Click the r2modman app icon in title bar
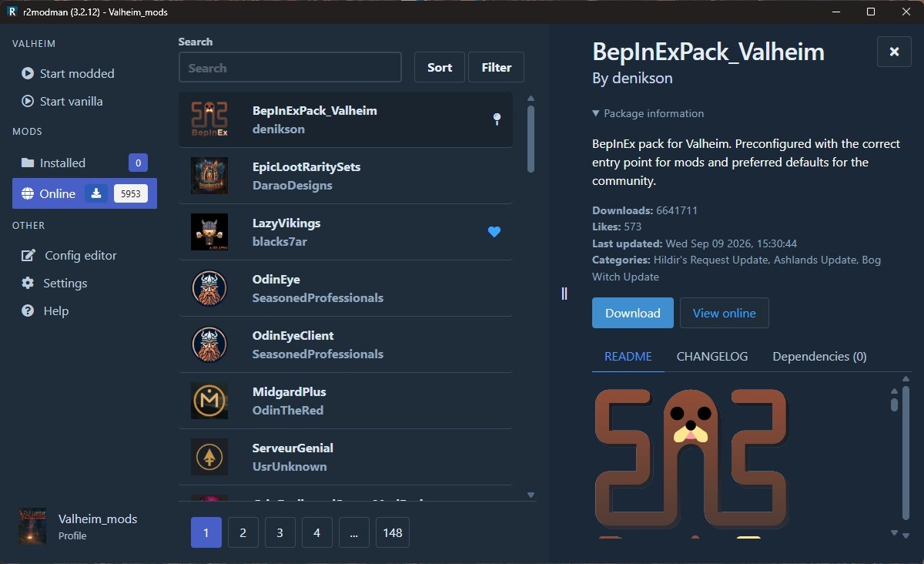 pos(12,12)
